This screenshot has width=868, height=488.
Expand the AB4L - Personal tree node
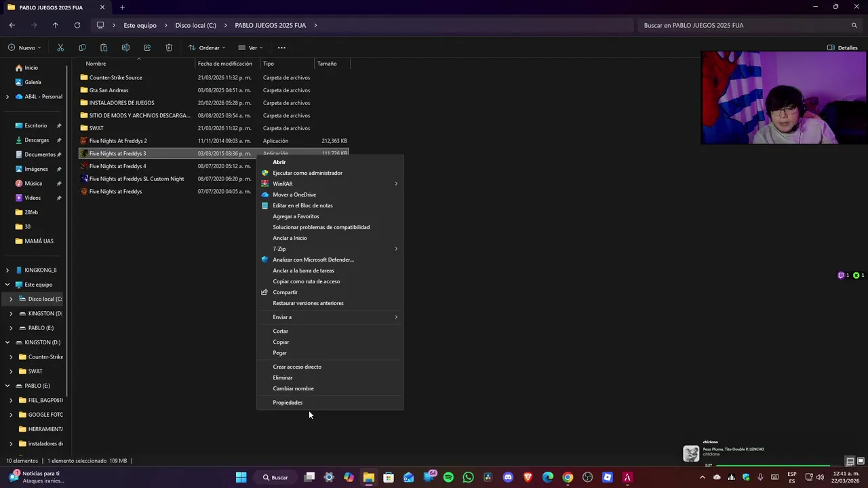point(7,96)
